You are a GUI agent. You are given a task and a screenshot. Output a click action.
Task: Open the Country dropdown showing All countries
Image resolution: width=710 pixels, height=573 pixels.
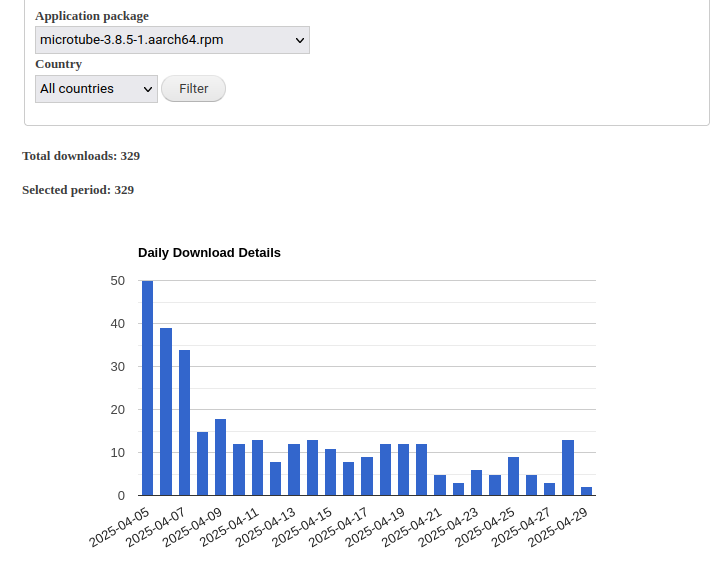click(x=96, y=89)
